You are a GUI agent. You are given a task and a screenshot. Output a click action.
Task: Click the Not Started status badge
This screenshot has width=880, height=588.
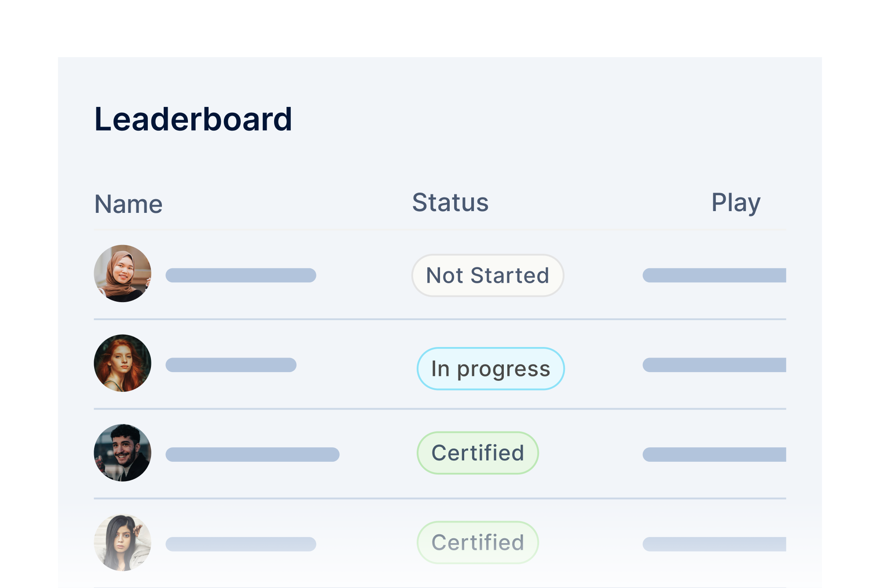488,275
